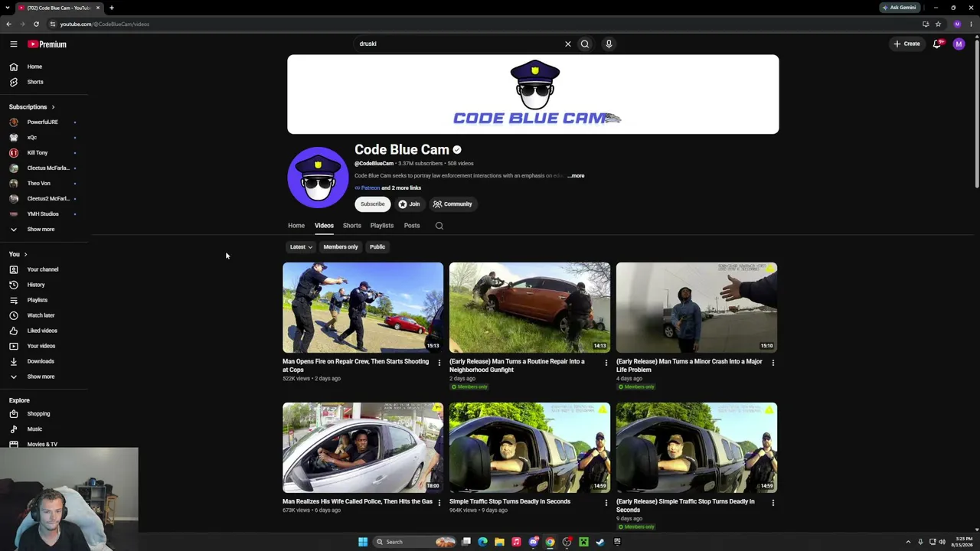Switch to the Posts tab

[x=412, y=226]
